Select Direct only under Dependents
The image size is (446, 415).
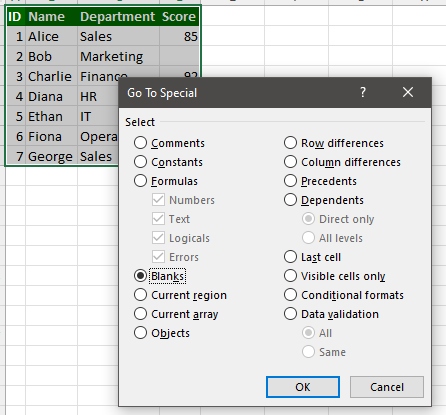(x=308, y=219)
